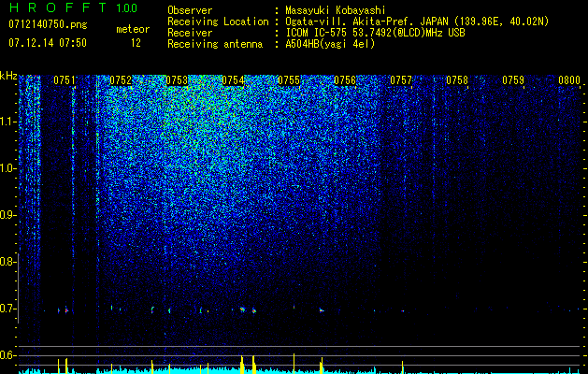This screenshot has height=374, width=588.
Task: Click antenna text A504HB(yagi 4el)
Action: click(330, 44)
